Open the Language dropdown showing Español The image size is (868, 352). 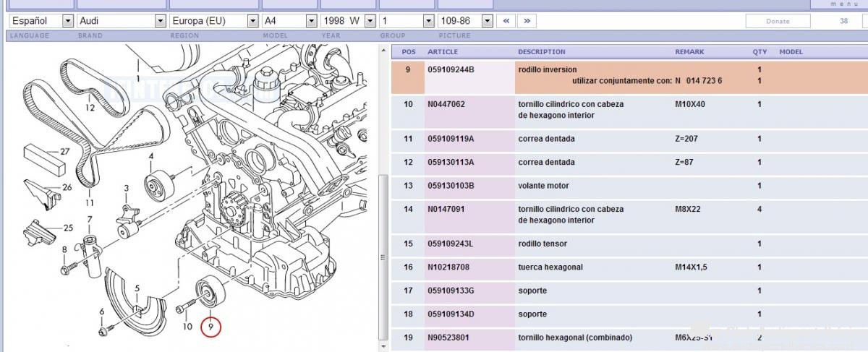(x=41, y=21)
